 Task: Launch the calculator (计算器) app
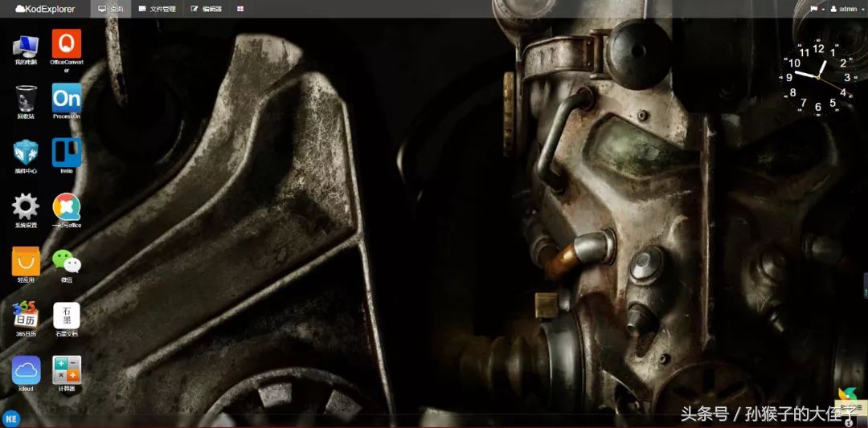(67, 370)
